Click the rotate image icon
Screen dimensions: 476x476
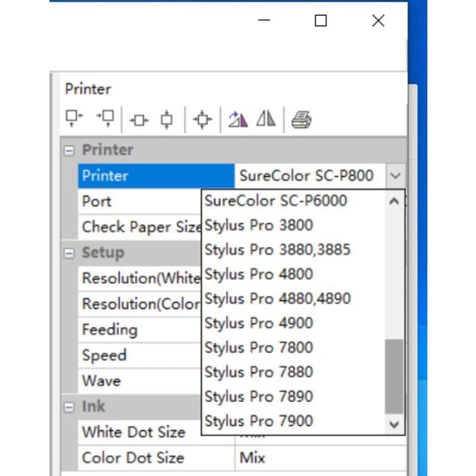(238, 120)
